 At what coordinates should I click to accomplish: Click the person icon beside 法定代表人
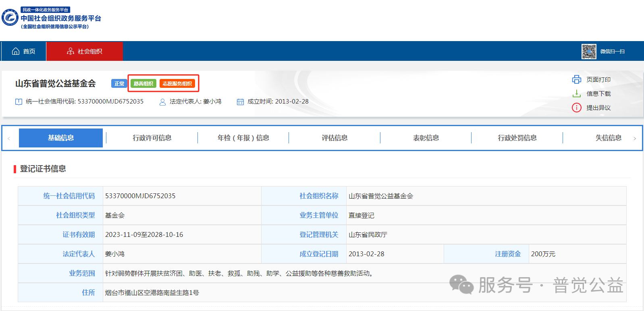pyautogui.click(x=162, y=102)
